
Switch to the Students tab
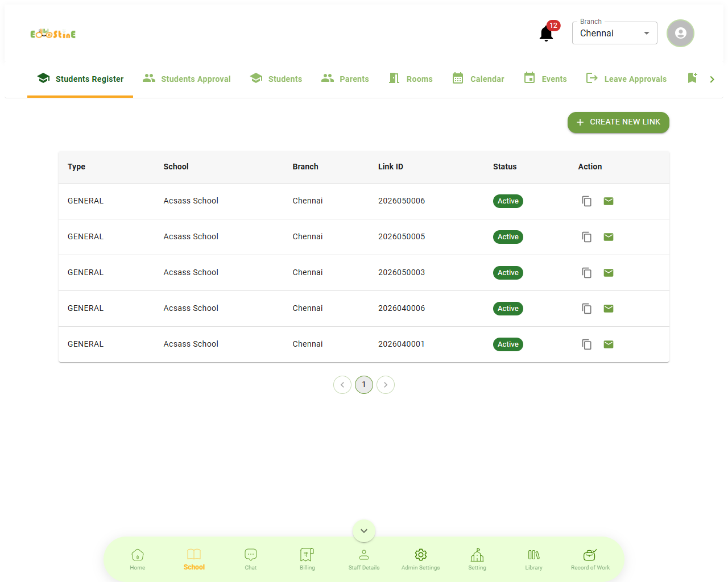point(276,79)
